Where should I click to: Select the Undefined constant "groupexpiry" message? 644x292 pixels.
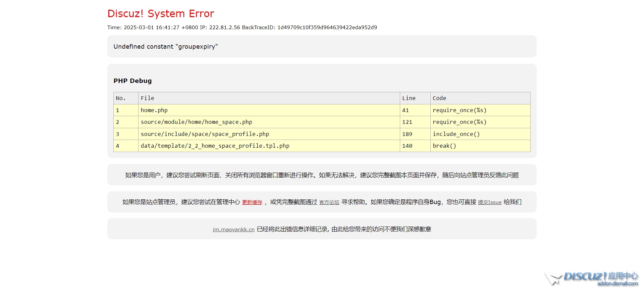(x=166, y=46)
